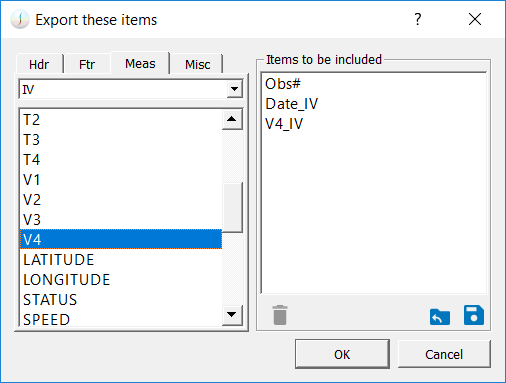This screenshot has width=506, height=383.
Task: Click the blue undo arrow icon
Action: point(440,317)
